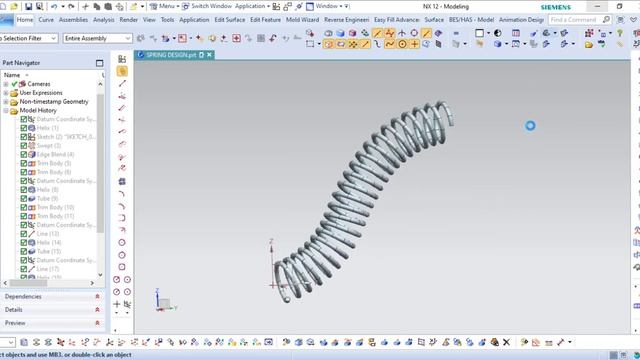Click the red plus box icon in selection bar
Viewport: 640px width, 360px height.
pyautogui.click(x=236, y=38)
